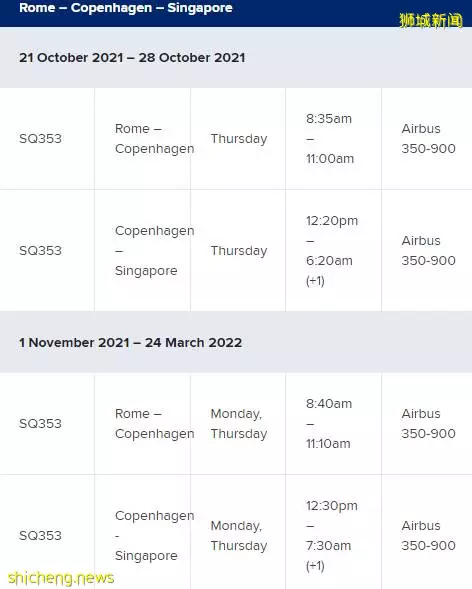Click Monday, Thursday in the last Copenhagen - Singapore row
This screenshot has height=589, width=472.
[239, 536]
